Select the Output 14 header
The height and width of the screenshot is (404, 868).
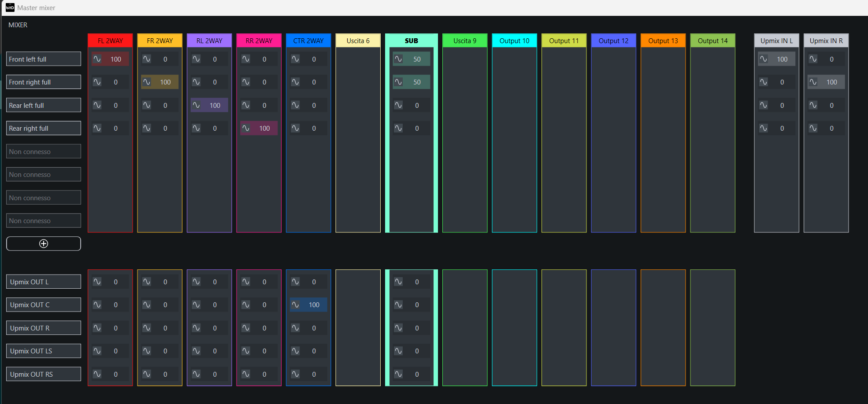tap(713, 40)
